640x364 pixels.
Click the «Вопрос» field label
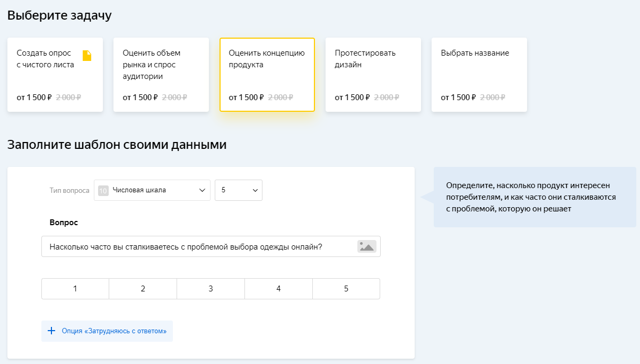[64, 223]
